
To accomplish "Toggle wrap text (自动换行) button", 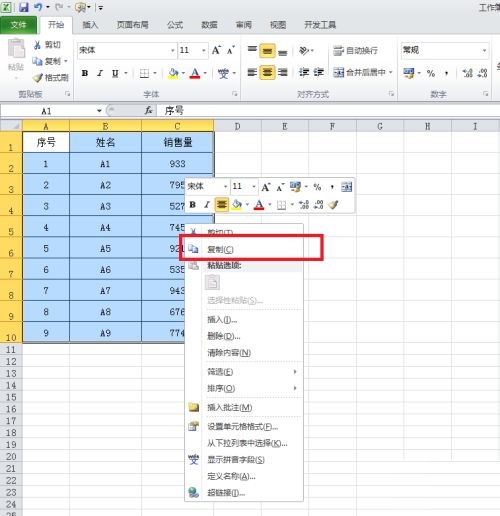I will 355,51.
